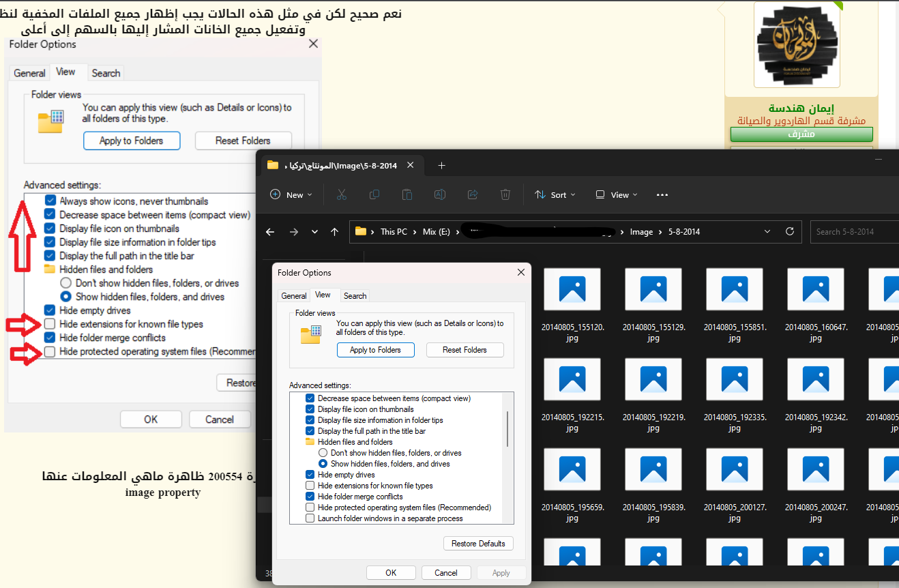Toggle 'Always show icons, never thumbnails' checkbox
899x588 pixels.
pos(50,201)
